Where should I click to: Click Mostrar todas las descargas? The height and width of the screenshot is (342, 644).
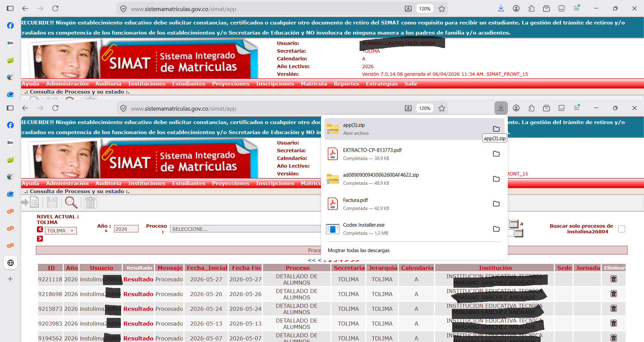(359, 250)
